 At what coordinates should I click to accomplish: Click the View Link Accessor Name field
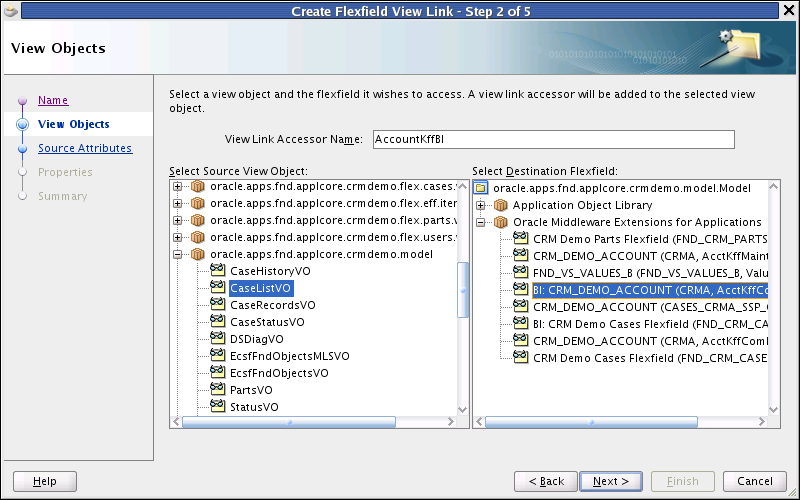pos(554,139)
